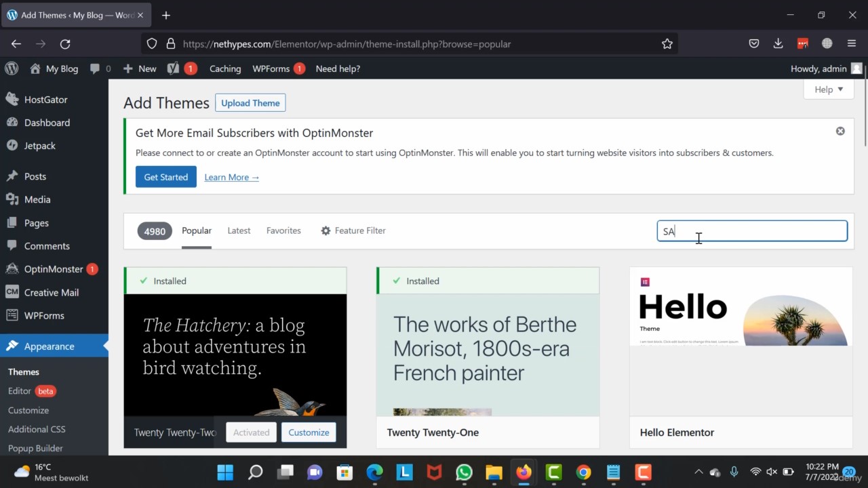Click the Posts pin icon
The width and height of the screenshot is (868, 488).
tap(12, 176)
